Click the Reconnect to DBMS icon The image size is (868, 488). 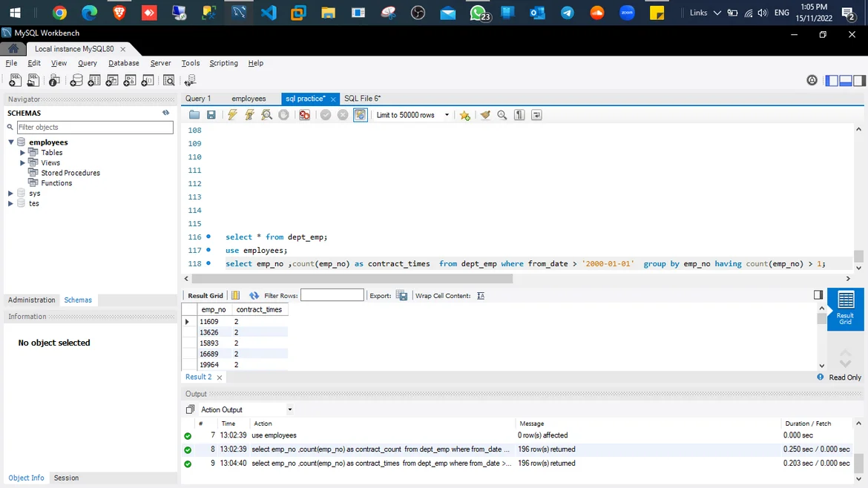click(190, 81)
